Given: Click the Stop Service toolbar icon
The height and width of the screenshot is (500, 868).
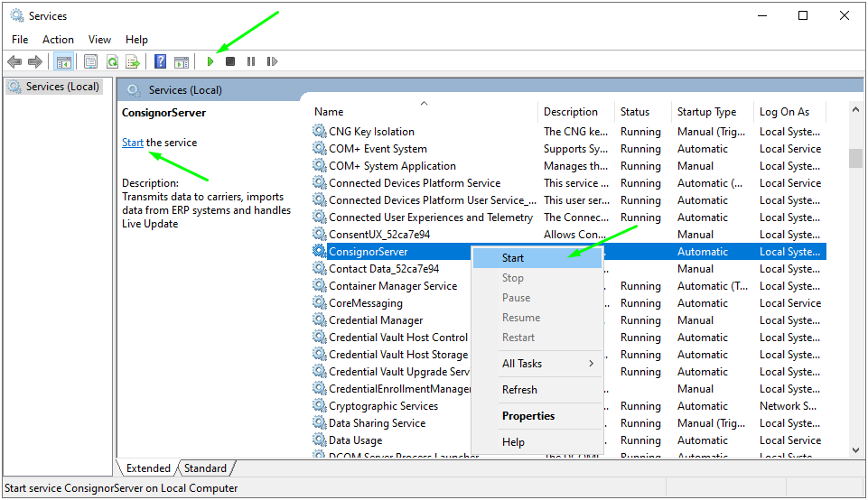Looking at the screenshot, I should coord(230,61).
